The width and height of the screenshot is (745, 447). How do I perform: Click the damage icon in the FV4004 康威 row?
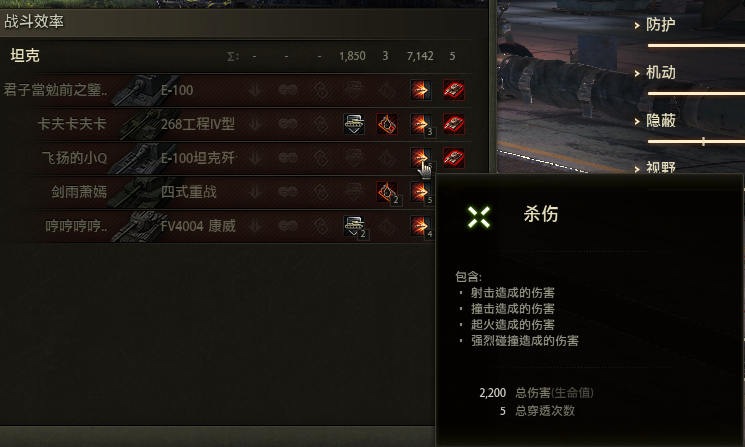click(x=420, y=226)
